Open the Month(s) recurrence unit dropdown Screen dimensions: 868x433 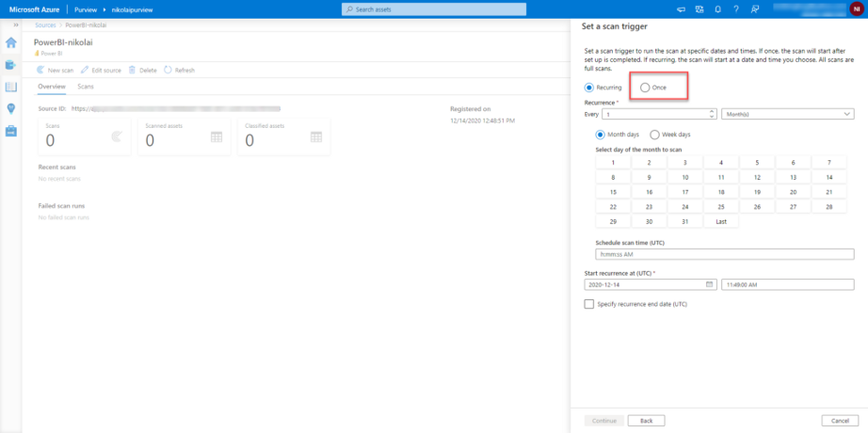tap(788, 114)
